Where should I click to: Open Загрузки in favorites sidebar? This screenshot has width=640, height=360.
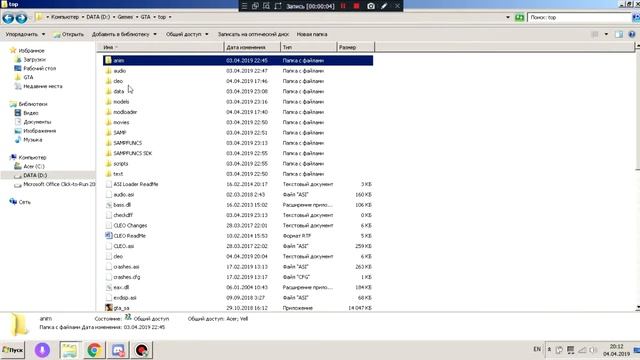(34, 60)
